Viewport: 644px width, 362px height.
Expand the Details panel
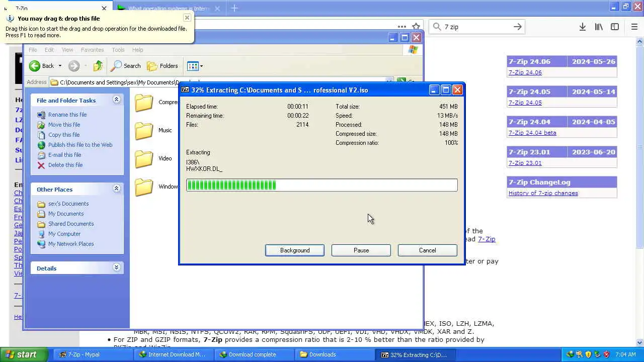coord(116,267)
